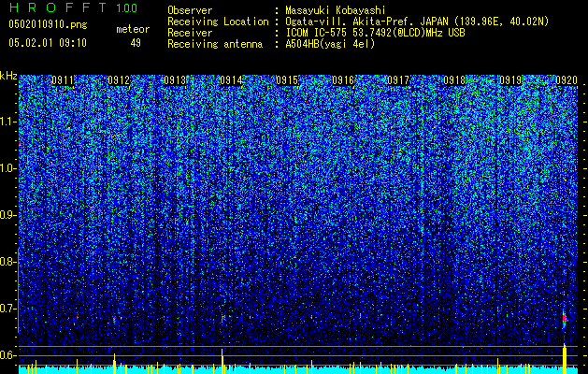Image resolution: width=588 pixels, height=374 pixels.
Task: Click the red meteor echo near 0914
Action: pos(222,318)
